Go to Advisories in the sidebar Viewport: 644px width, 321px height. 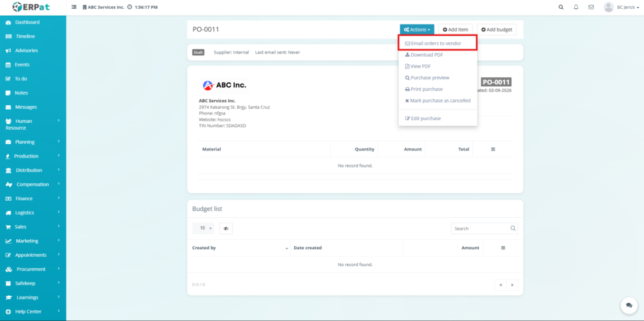(x=26, y=50)
